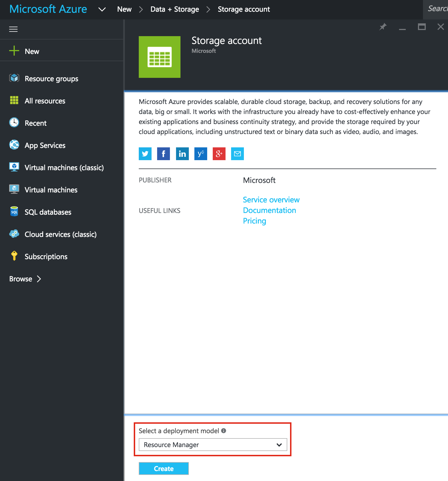The image size is (448, 481).
Task: Click Storage account breadcrumb
Action: 244,9
